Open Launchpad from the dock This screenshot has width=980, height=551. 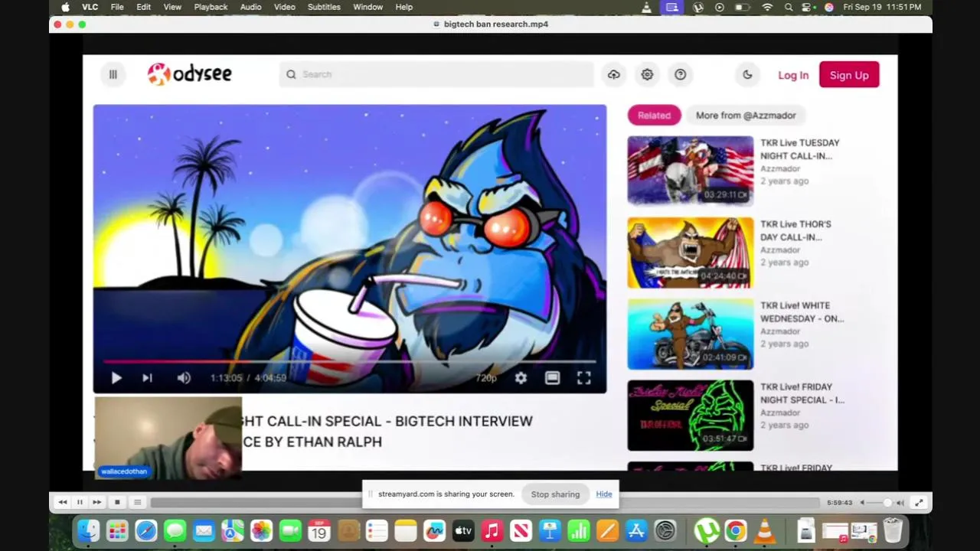coord(117,530)
